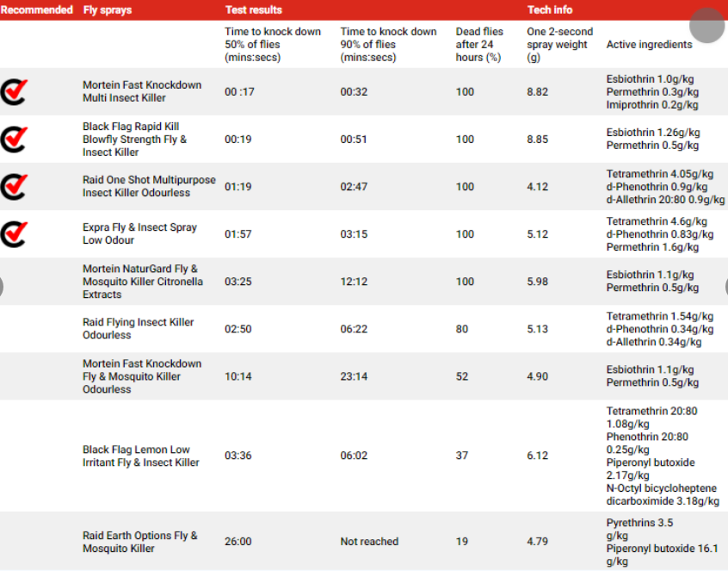Screen dimensions: 728x571
Task: Select the "Time to knock down 50% of flies" subheader
Action: tap(273, 44)
